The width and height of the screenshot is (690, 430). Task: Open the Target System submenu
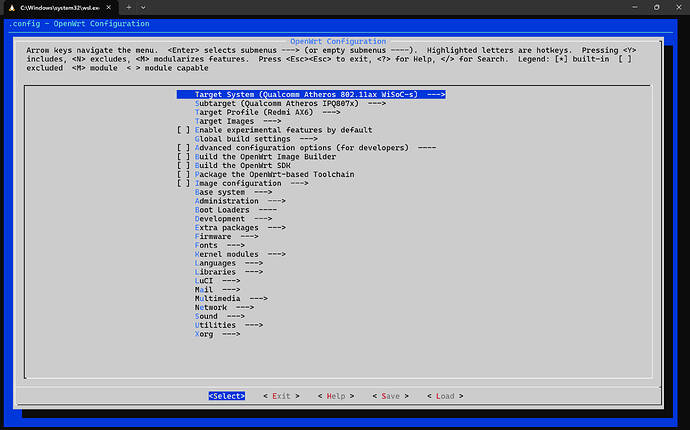point(311,95)
